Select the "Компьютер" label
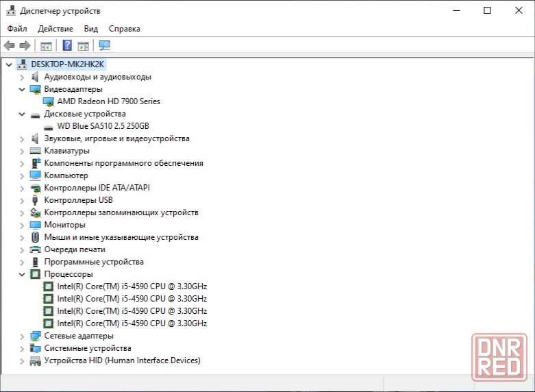Viewport: 535px width, 392px height. pos(66,175)
